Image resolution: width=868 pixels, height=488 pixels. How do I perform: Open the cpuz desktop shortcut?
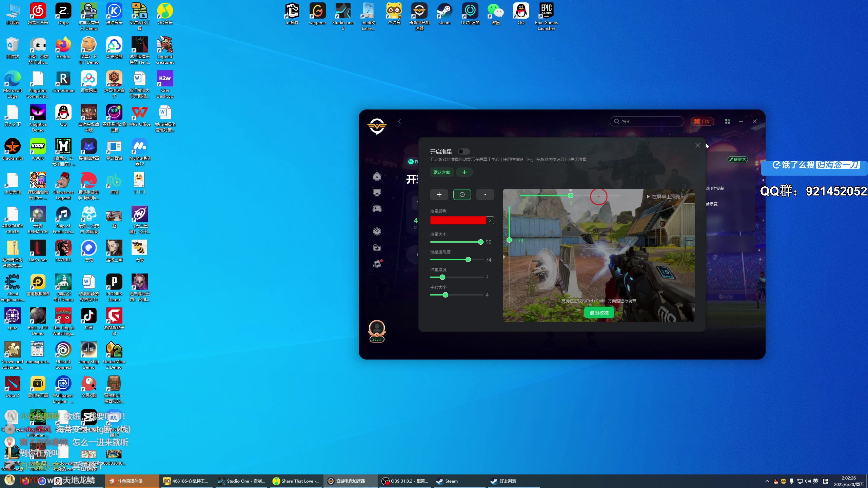[13, 319]
